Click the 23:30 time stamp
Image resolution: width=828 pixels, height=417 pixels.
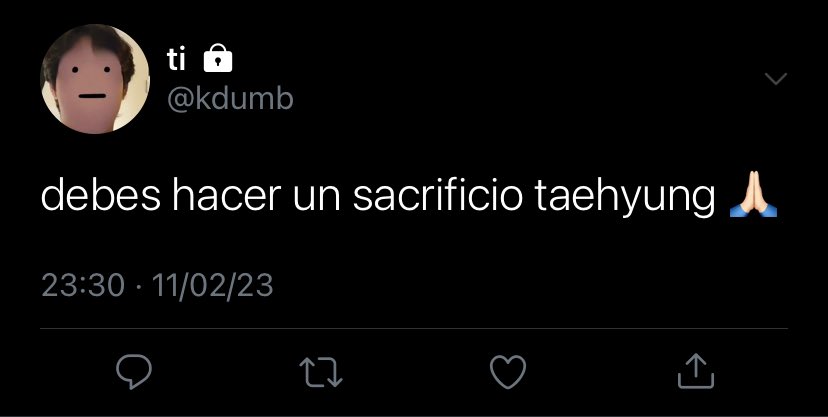coord(83,286)
